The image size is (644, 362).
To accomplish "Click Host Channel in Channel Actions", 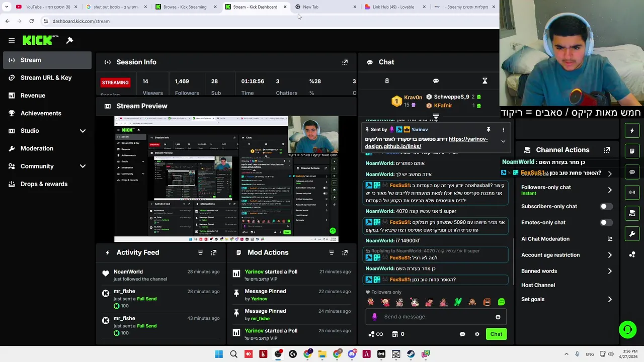I will (538, 285).
